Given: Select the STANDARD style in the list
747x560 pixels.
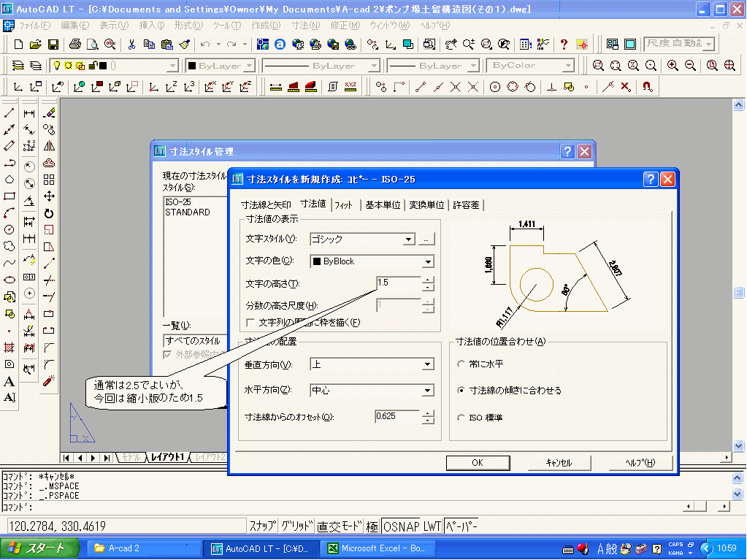Looking at the screenshot, I should pyautogui.click(x=188, y=212).
